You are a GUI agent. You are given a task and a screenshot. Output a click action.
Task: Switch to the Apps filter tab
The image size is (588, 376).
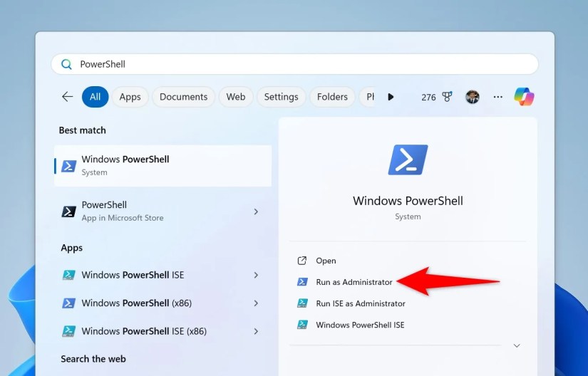pos(130,97)
